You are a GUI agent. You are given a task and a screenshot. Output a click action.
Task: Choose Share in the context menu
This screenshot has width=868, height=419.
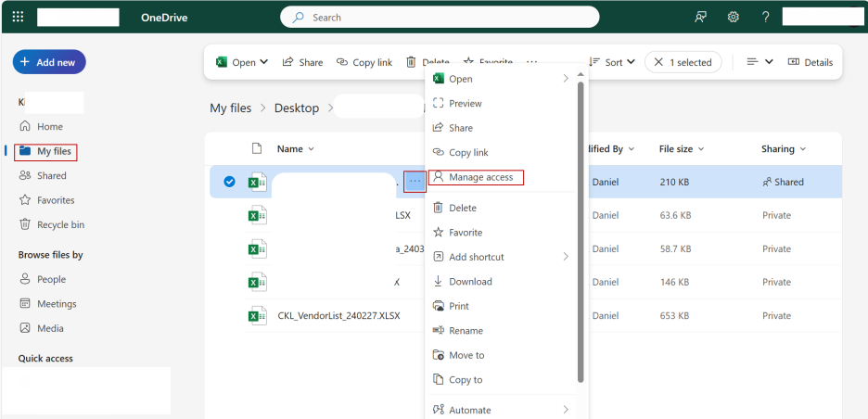500,128
